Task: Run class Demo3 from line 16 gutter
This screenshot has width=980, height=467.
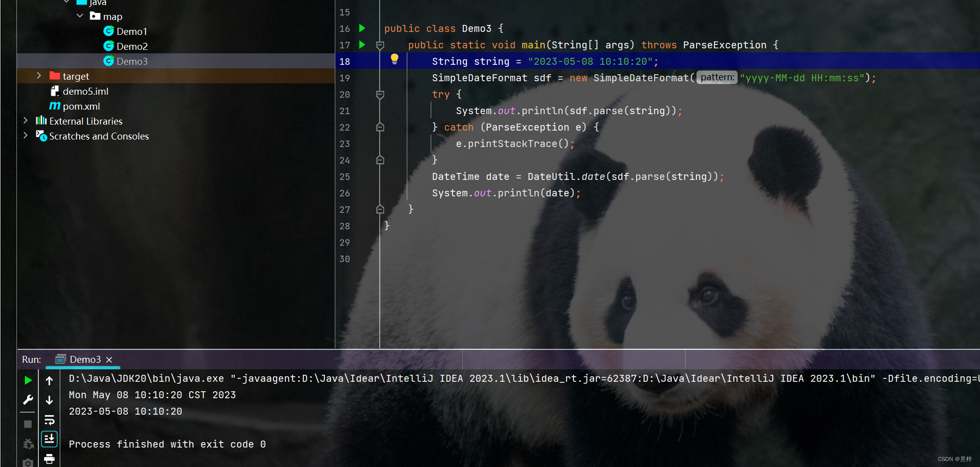Action: point(362,28)
